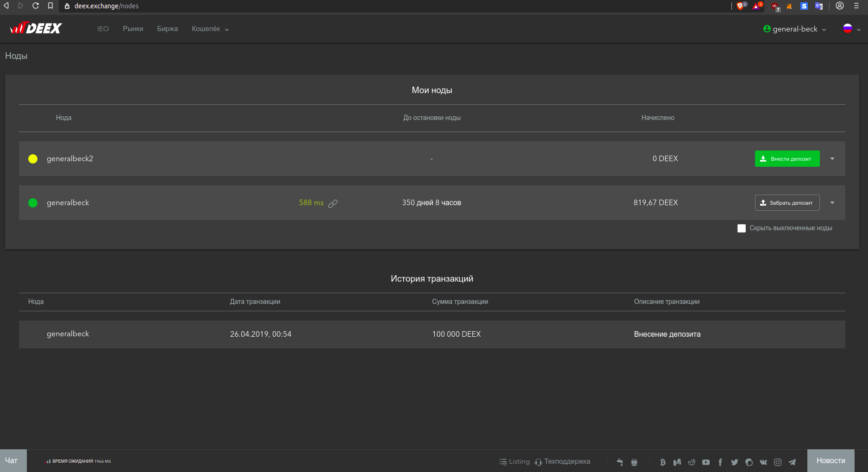Click the link icon next to 588 ms
Image resolution: width=868 pixels, height=472 pixels.
(x=333, y=203)
